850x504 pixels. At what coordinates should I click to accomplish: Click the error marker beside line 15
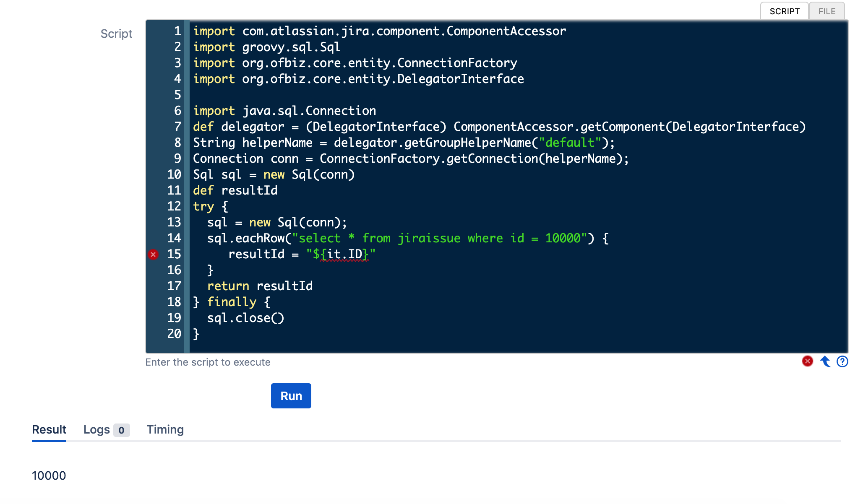coord(154,254)
